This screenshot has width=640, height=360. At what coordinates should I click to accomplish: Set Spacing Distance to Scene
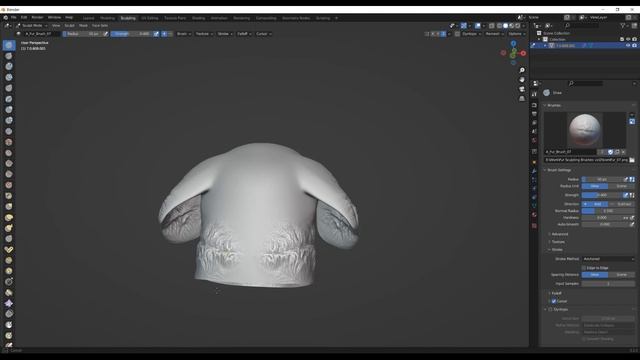621,275
